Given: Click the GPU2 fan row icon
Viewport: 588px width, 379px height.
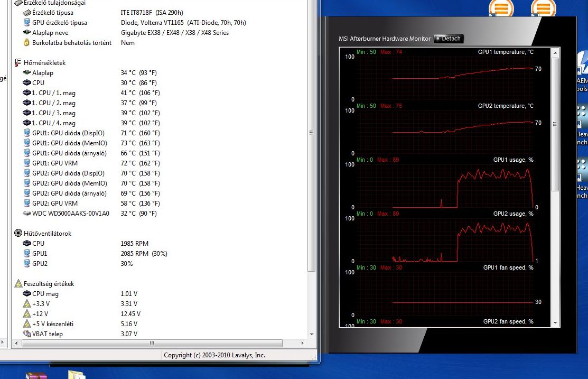Looking at the screenshot, I should 26,263.
